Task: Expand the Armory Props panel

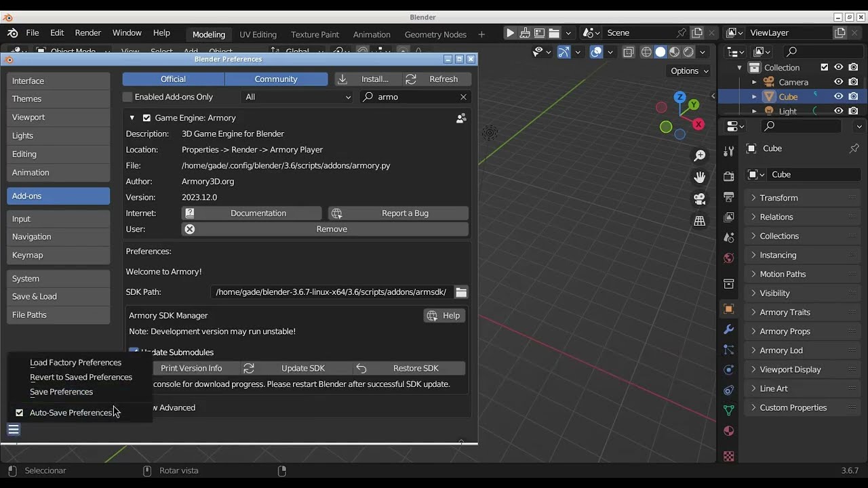Action: (803, 331)
